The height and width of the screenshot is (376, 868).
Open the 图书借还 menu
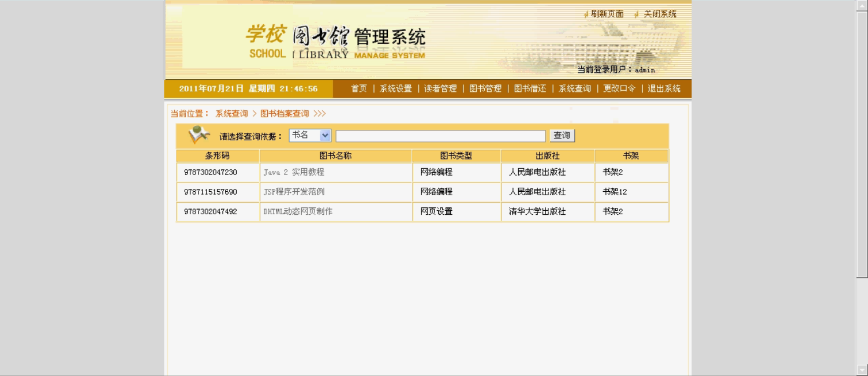tap(530, 88)
